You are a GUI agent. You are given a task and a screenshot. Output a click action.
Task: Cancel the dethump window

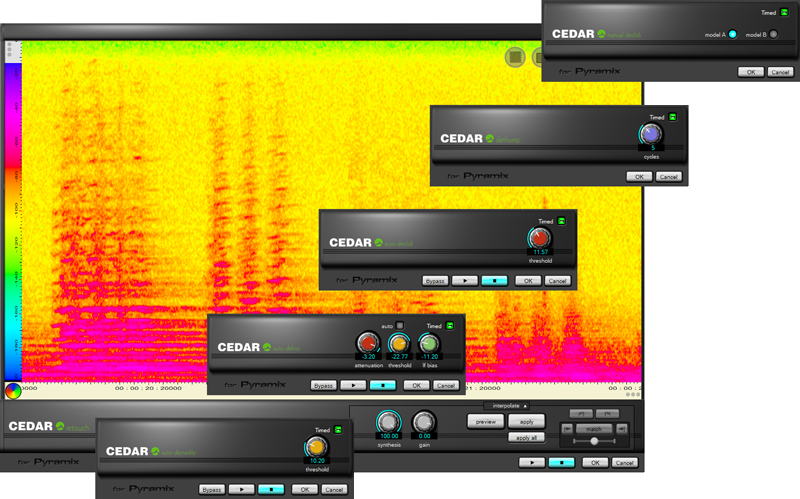[668, 177]
